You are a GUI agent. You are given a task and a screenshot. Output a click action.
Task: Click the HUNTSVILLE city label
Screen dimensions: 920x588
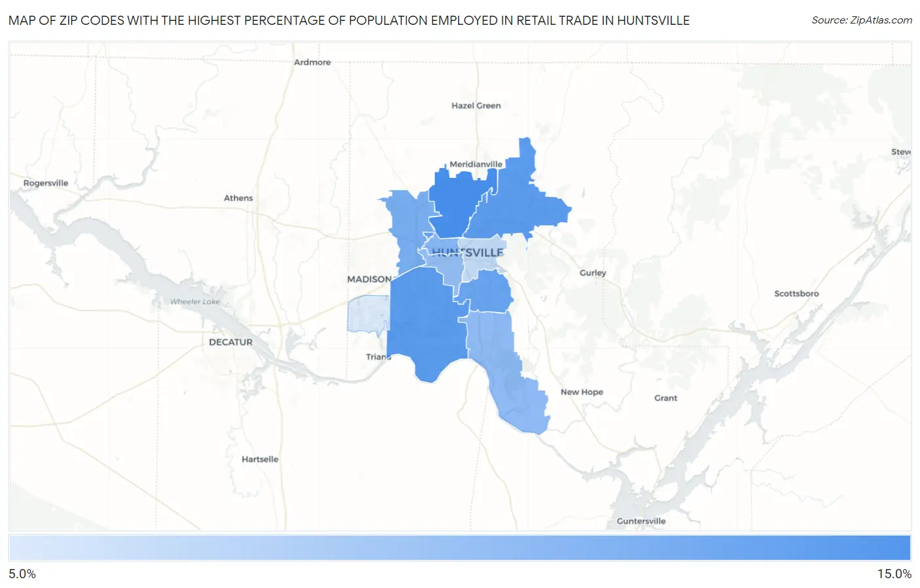468,252
